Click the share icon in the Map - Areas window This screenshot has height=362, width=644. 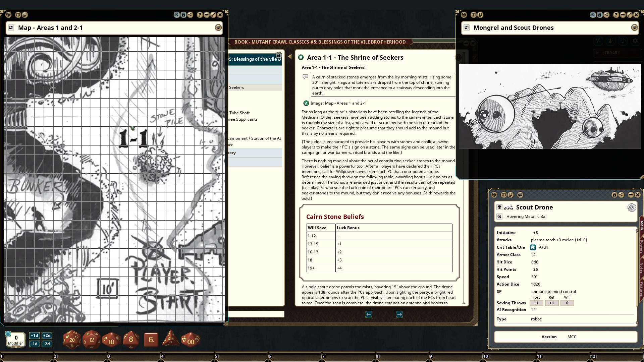190,15
